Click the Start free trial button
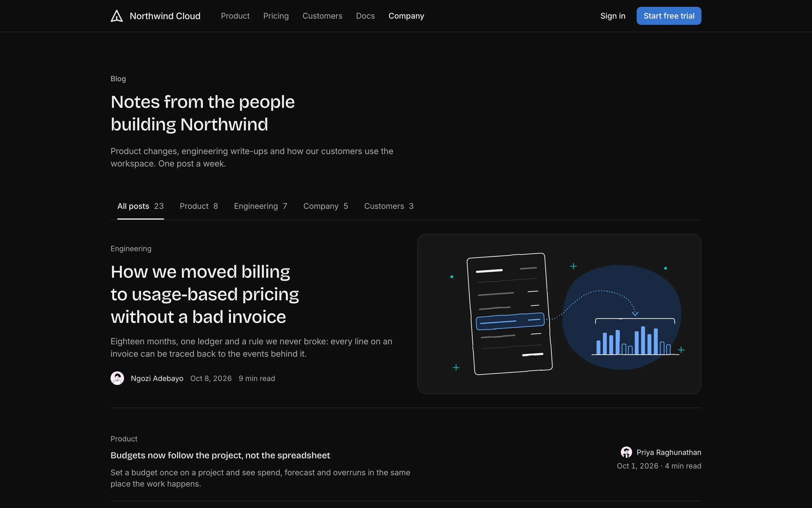 coord(669,16)
